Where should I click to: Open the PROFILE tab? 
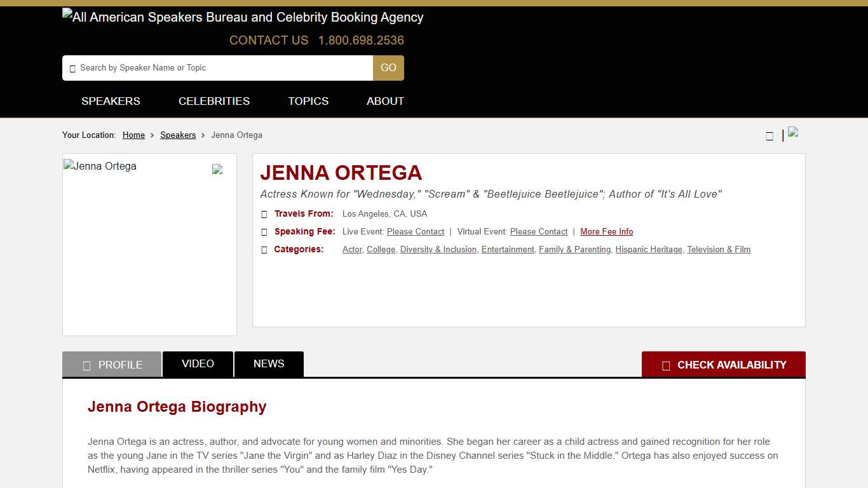[112, 364]
